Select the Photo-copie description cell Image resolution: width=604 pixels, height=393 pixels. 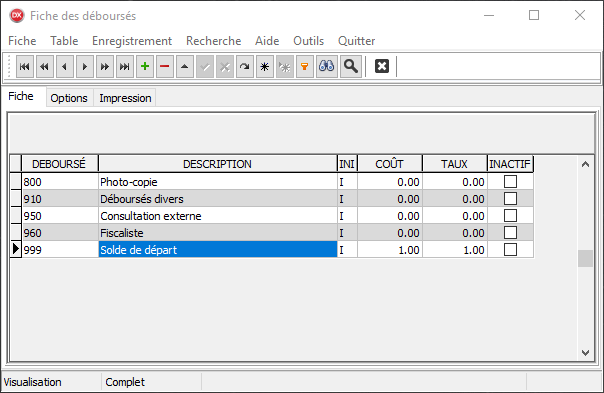pyautogui.click(x=218, y=182)
